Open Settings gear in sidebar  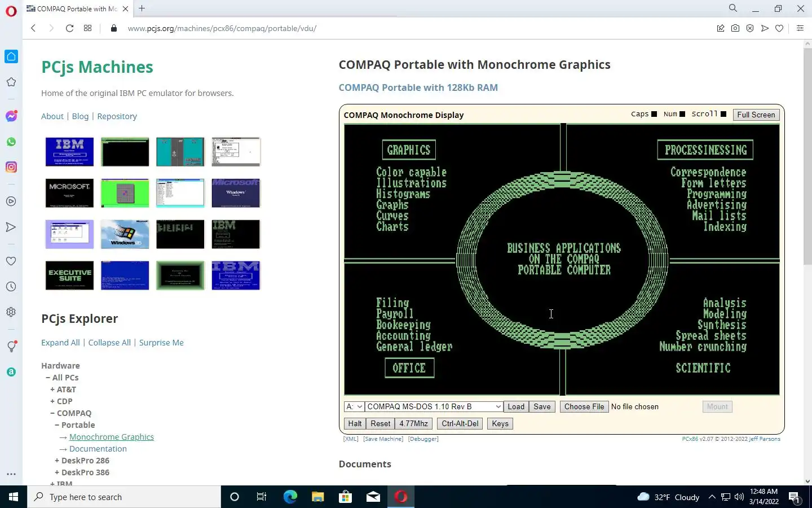click(11, 312)
